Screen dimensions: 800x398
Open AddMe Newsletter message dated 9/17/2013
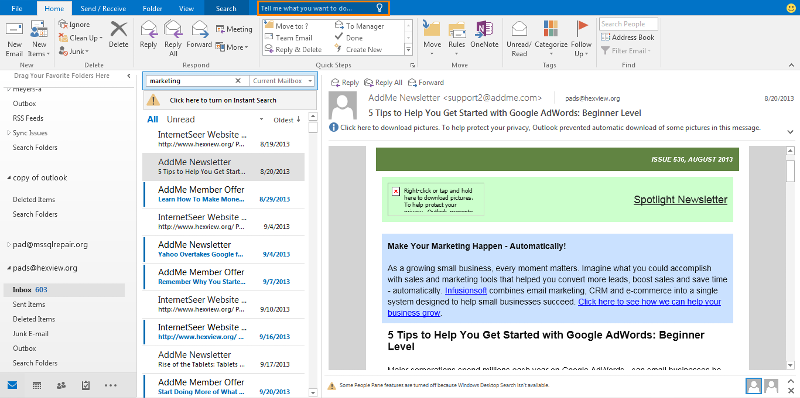[223, 359]
